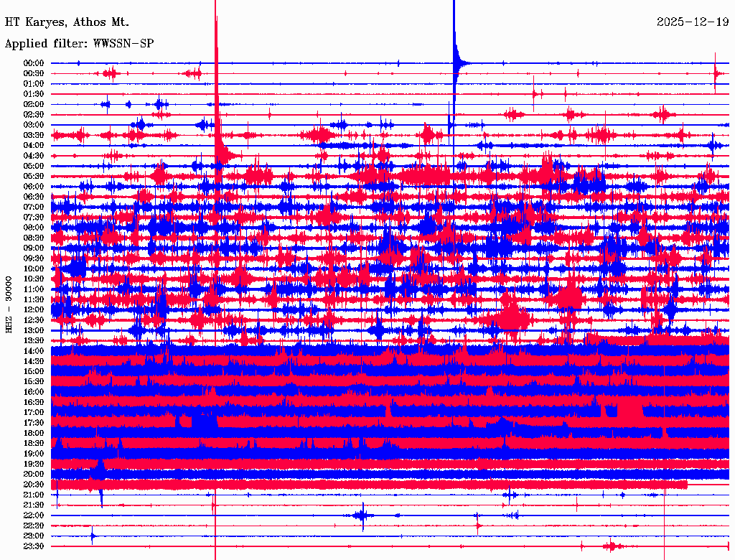Select the 20:00 time label

point(33,475)
